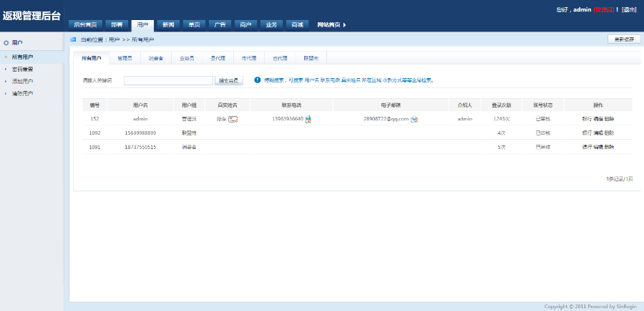Click the 用户名 column header
This screenshot has width=644, height=311.
[x=140, y=105]
